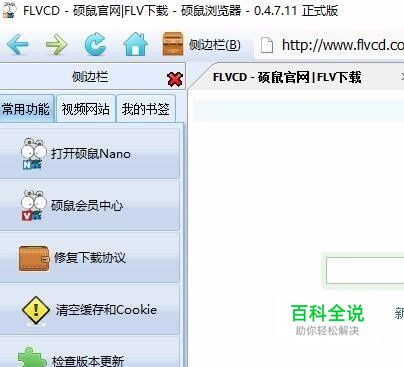The height and width of the screenshot is (367, 404).
Task: Click the page icon beside the URL
Action: click(x=267, y=45)
